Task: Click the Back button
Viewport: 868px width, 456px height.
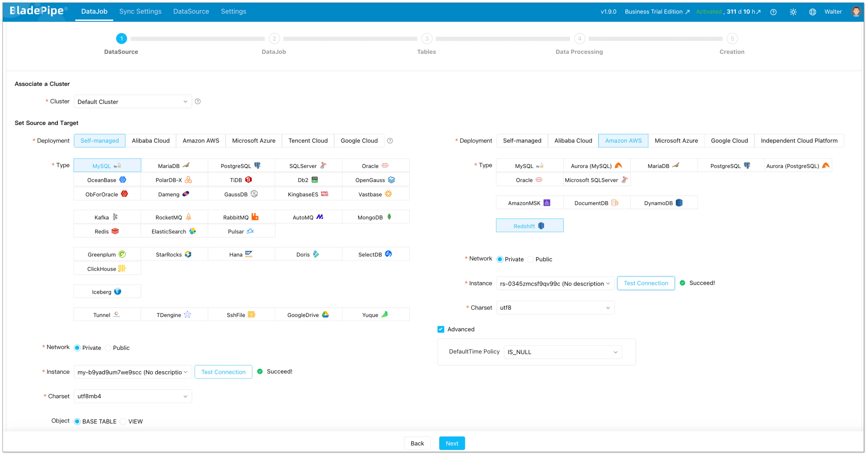Action: (x=417, y=443)
